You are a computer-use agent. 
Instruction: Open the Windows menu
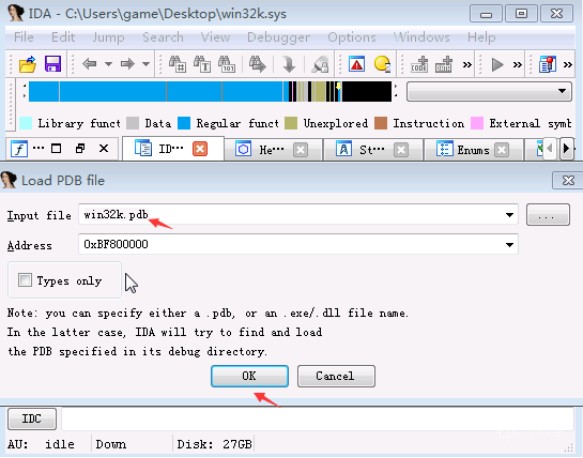coord(422,37)
